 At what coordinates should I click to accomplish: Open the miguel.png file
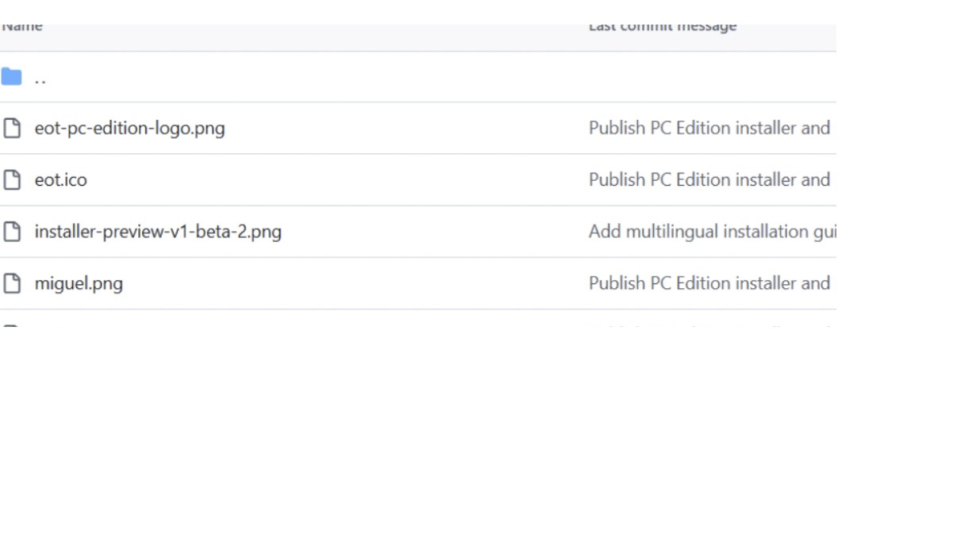79,283
